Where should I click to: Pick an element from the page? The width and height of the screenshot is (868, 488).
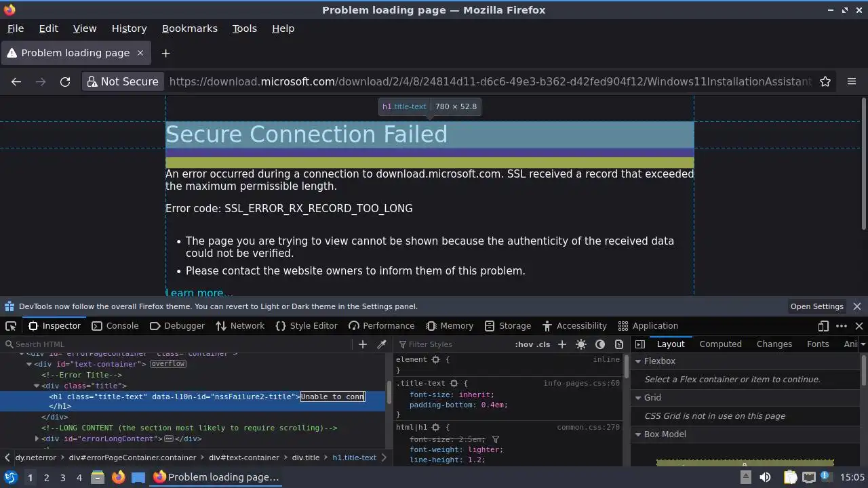tap(11, 326)
